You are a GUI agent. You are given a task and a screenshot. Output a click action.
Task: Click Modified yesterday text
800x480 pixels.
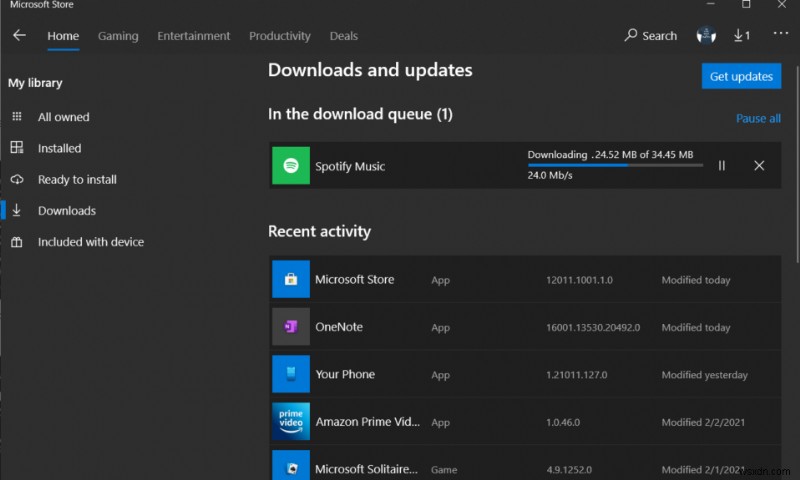[705, 375]
